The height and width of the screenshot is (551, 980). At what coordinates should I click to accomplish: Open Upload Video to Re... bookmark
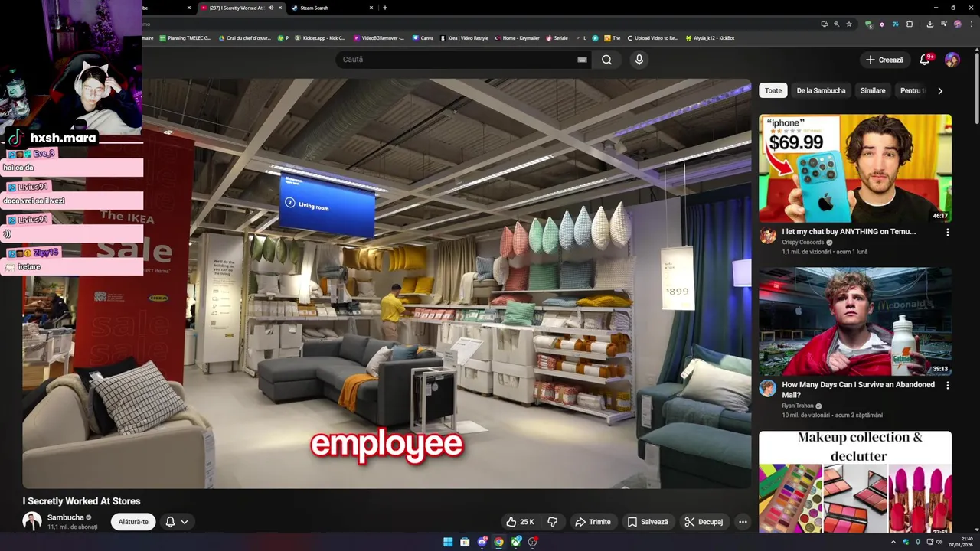(x=652, y=37)
